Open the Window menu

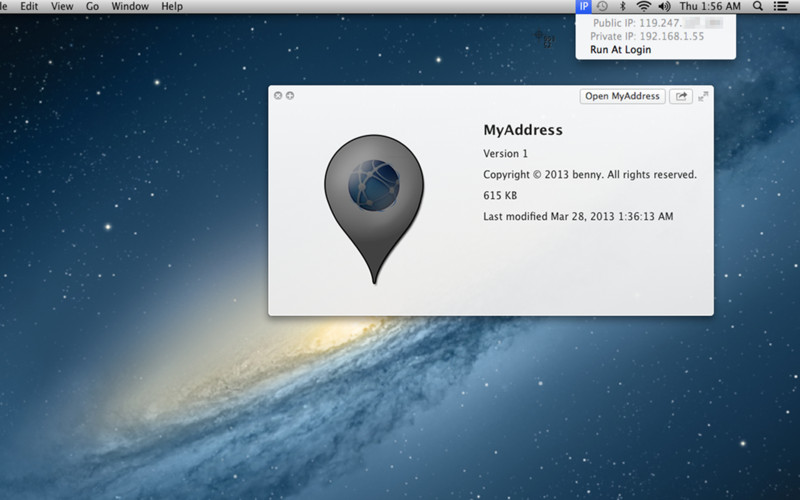tap(130, 7)
